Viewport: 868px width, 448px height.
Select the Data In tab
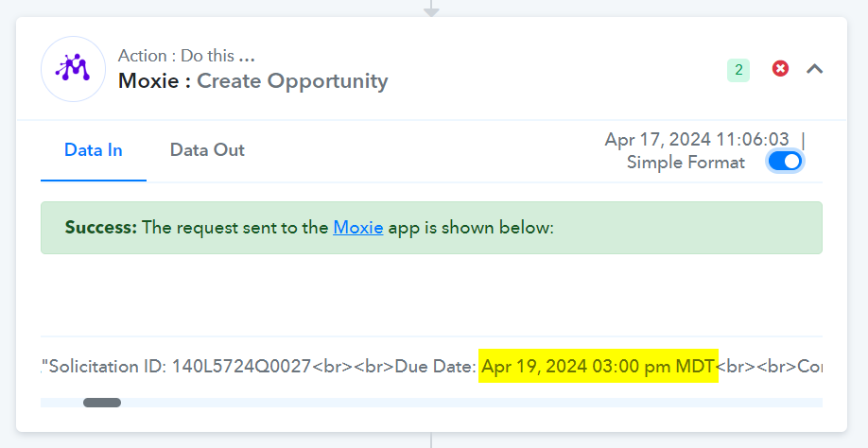(93, 150)
